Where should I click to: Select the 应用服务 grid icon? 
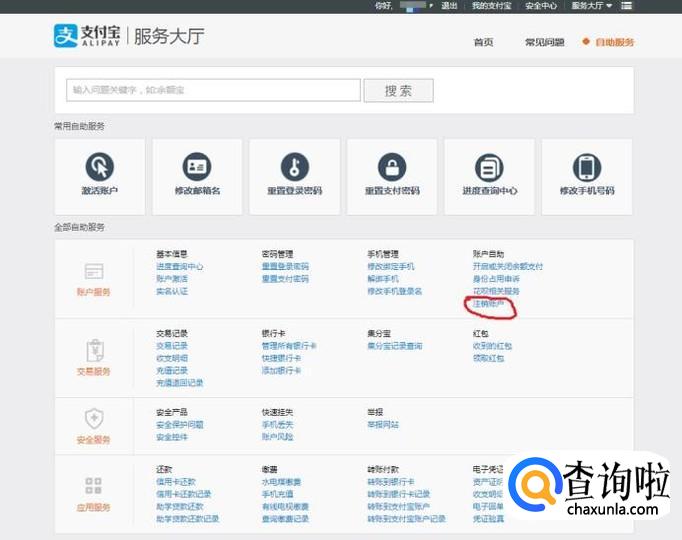(94, 486)
